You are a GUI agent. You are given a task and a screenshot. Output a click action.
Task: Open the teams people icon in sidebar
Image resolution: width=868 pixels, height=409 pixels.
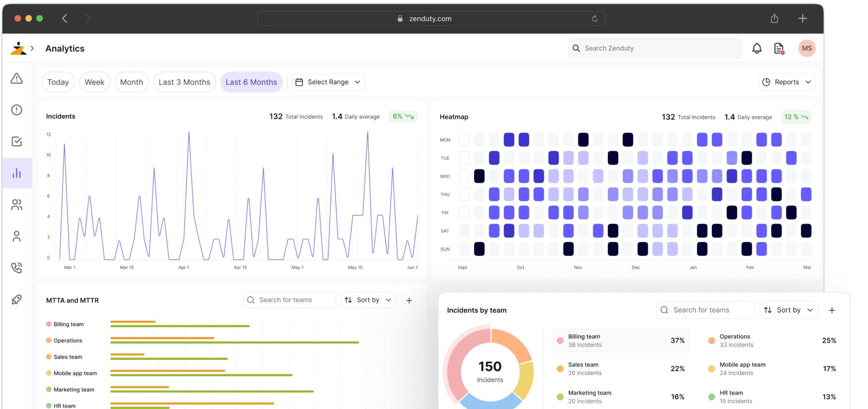[17, 204]
